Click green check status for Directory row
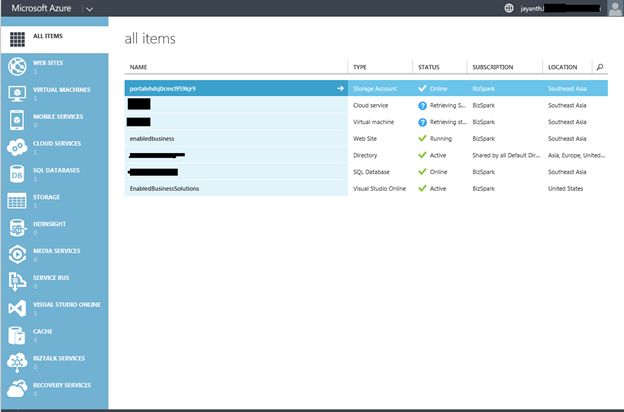Viewport: 624px width, 412px height. pyautogui.click(x=422, y=155)
